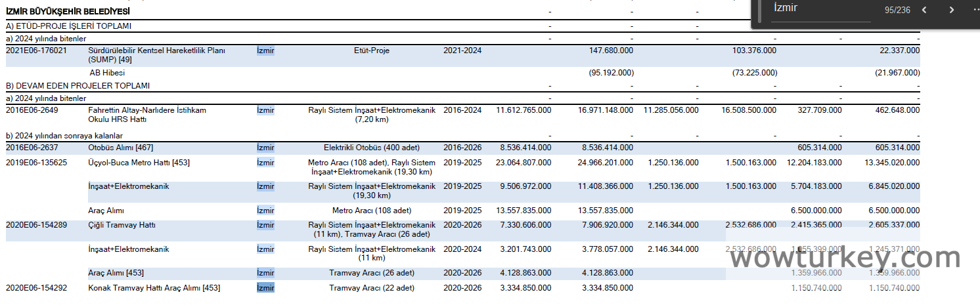This screenshot has width=980, height=307.
Task: Open find bar more options menu
Action: click(974, 10)
